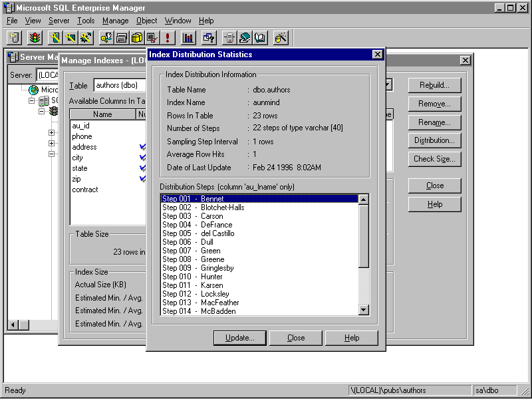The image size is (532, 399).
Task: Click the Check Size... button
Action: click(x=434, y=159)
